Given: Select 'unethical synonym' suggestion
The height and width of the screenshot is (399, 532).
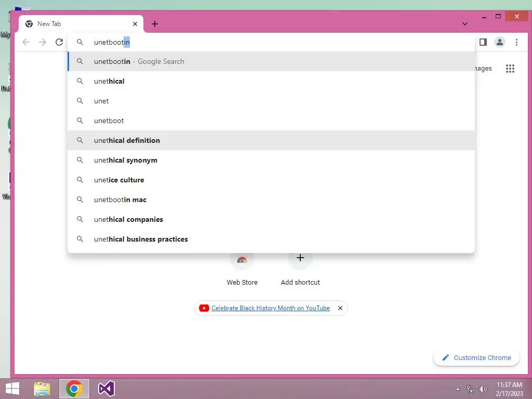Looking at the screenshot, I should (271, 160).
